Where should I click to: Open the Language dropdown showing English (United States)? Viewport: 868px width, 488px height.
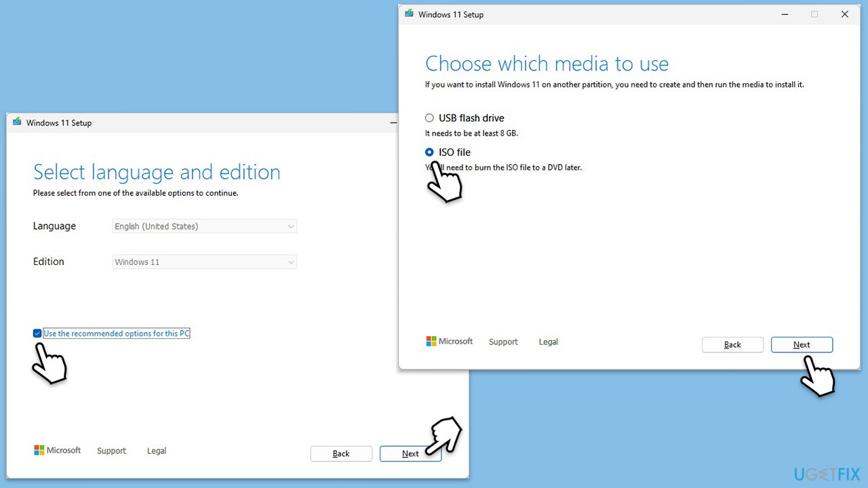point(204,226)
